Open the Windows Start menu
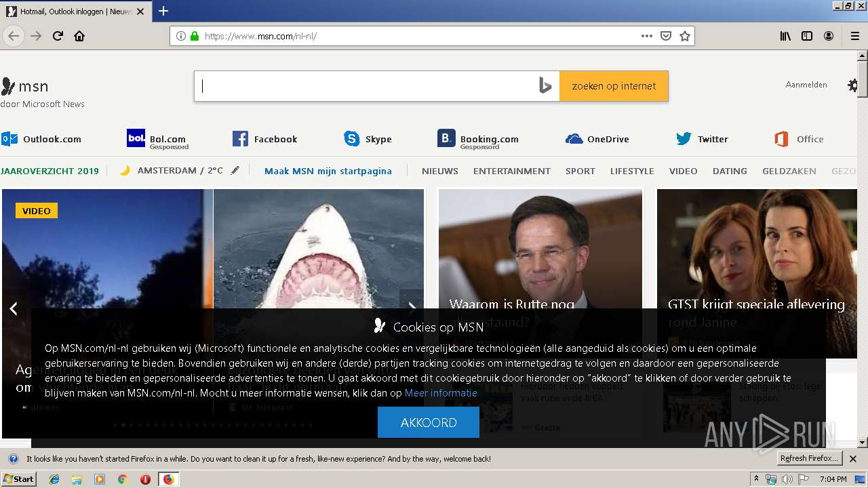 [19, 479]
